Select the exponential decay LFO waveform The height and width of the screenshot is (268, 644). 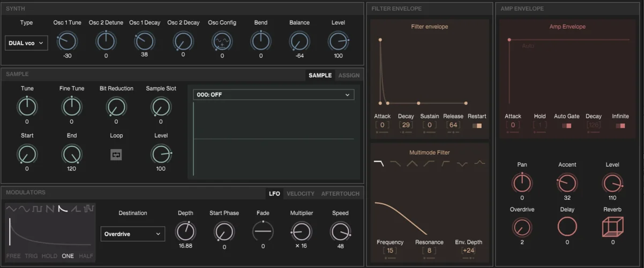pos(63,209)
